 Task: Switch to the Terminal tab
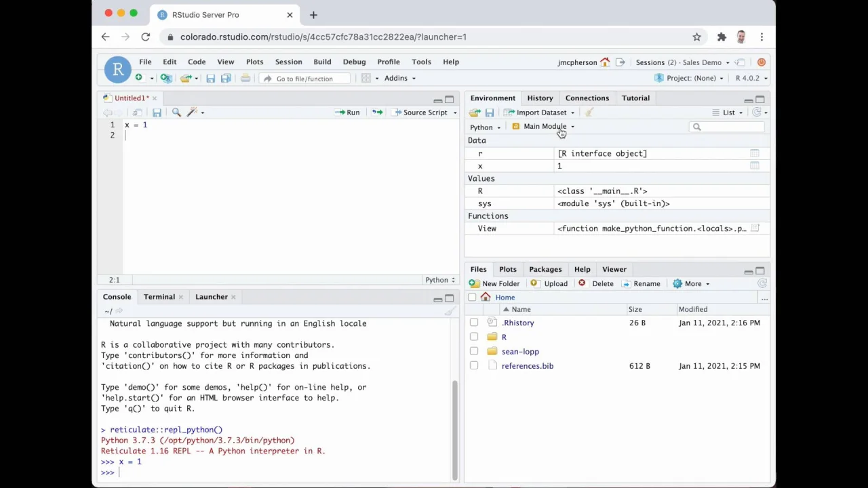click(159, 297)
